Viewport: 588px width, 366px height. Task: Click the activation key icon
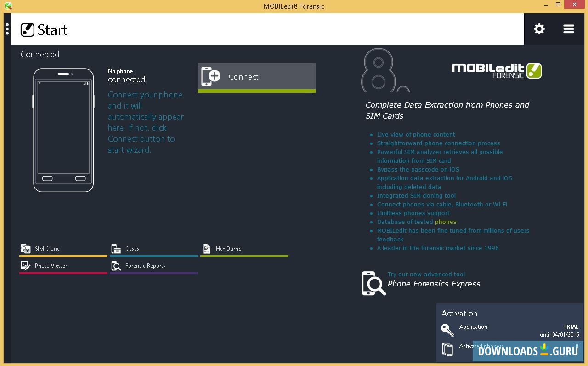point(447,330)
